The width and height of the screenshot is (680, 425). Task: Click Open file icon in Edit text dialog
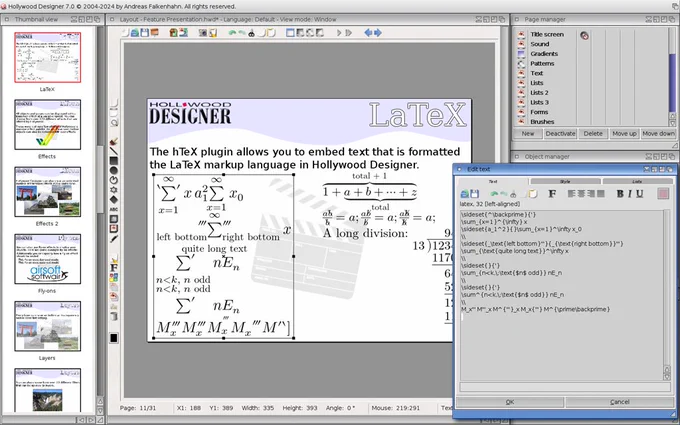pos(465,194)
